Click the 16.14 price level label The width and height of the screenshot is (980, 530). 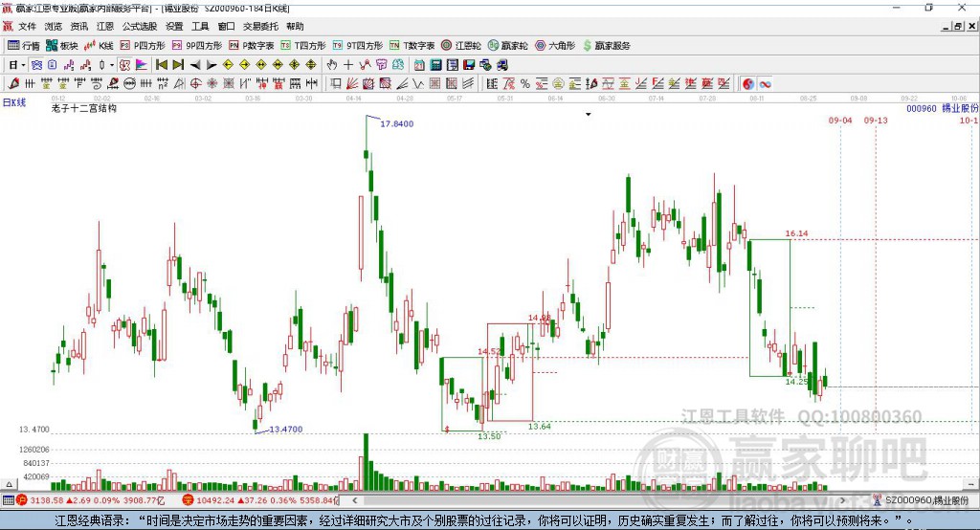point(797,233)
